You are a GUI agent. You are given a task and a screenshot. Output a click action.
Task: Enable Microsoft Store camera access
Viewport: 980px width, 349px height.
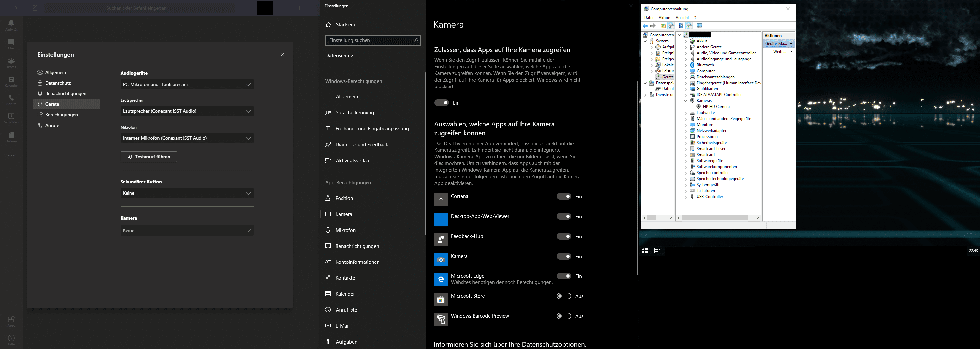click(564, 296)
